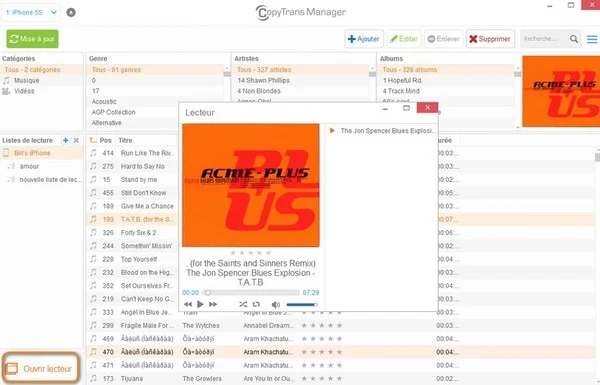Screen dimensions: 600x385
Task: Select track Angel In Blue Jeans
Action: click(147, 312)
